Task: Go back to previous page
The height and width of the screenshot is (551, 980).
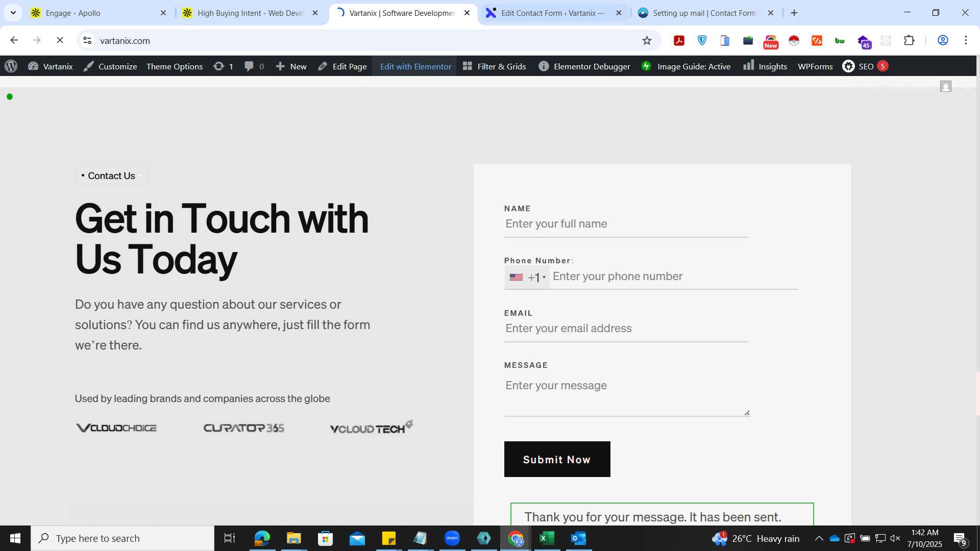Action: click(x=14, y=40)
